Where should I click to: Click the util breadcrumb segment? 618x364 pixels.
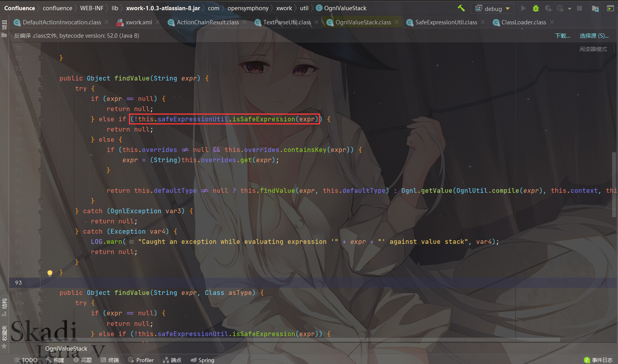[304, 8]
